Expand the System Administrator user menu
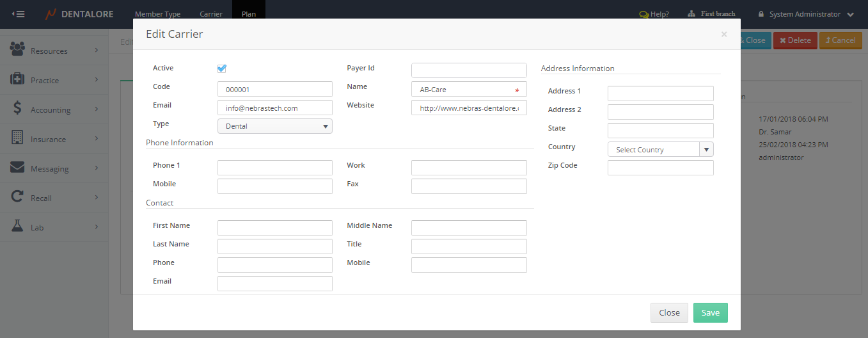Image resolution: width=868 pixels, height=338 pixels. click(x=805, y=14)
